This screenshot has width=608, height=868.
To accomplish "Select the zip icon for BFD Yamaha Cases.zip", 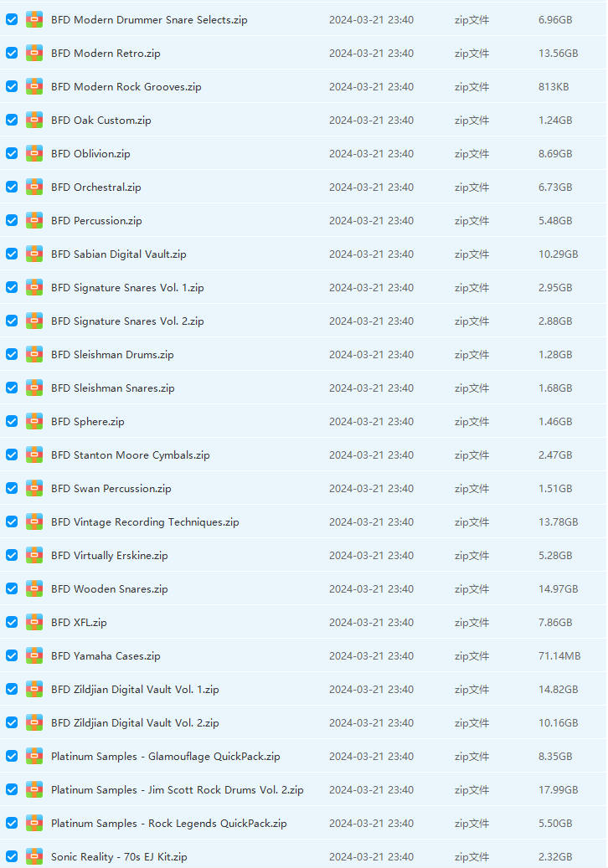I will pyautogui.click(x=34, y=655).
